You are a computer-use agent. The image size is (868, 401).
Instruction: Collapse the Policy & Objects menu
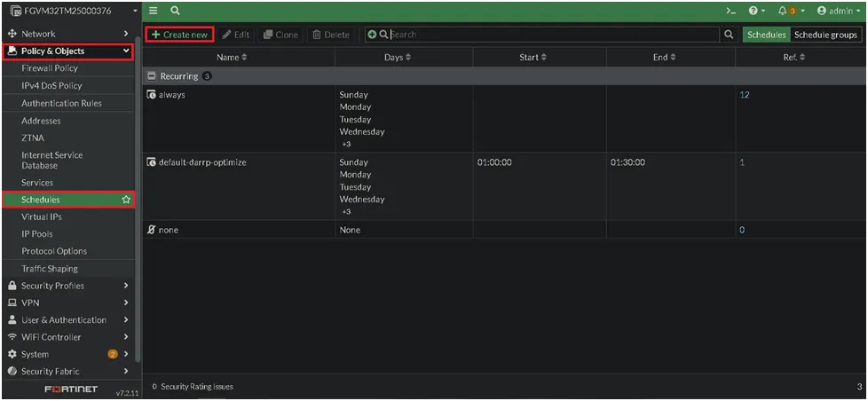click(x=68, y=51)
